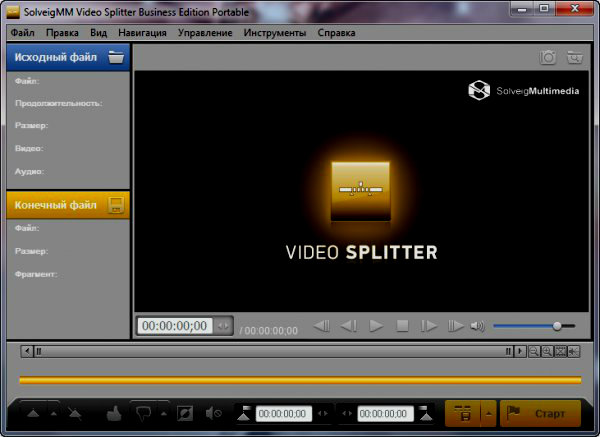Click the remove marker crossed triangle icon
This screenshot has height=437, width=600.
click(x=75, y=413)
